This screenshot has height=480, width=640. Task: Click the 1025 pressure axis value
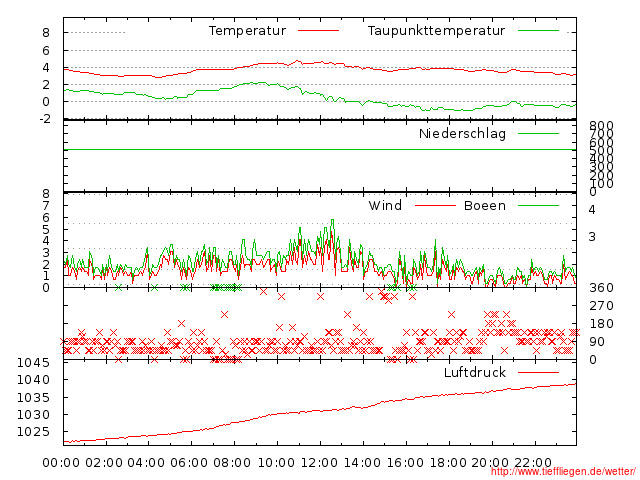(x=33, y=432)
